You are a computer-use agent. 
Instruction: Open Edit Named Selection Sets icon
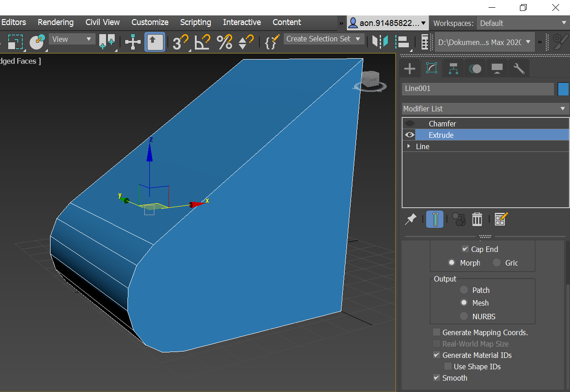point(272,42)
